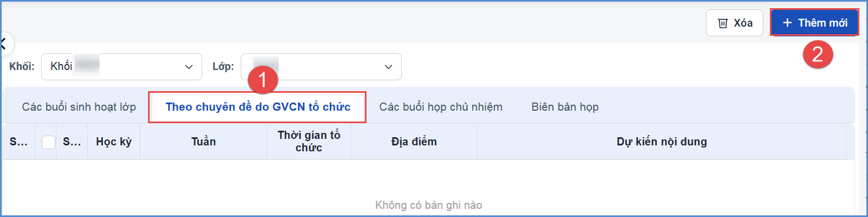Go to Biên bản họp tab
The width and height of the screenshot is (868, 217).
[565, 107]
